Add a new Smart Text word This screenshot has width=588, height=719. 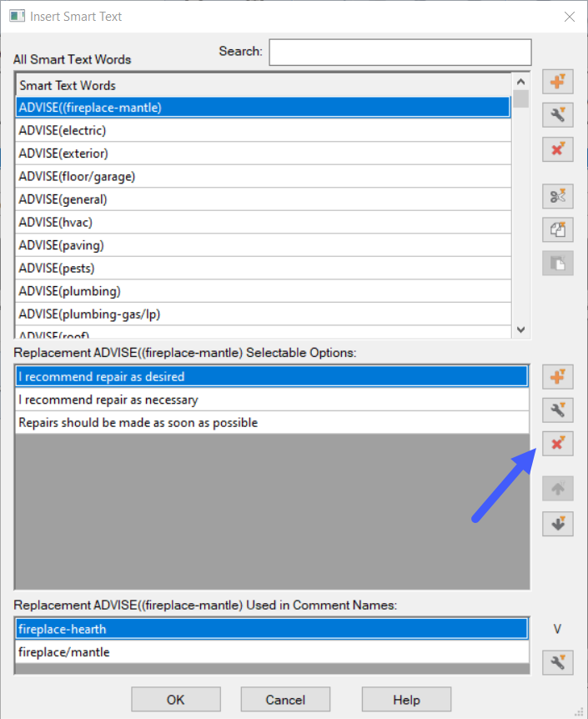(x=557, y=81)
